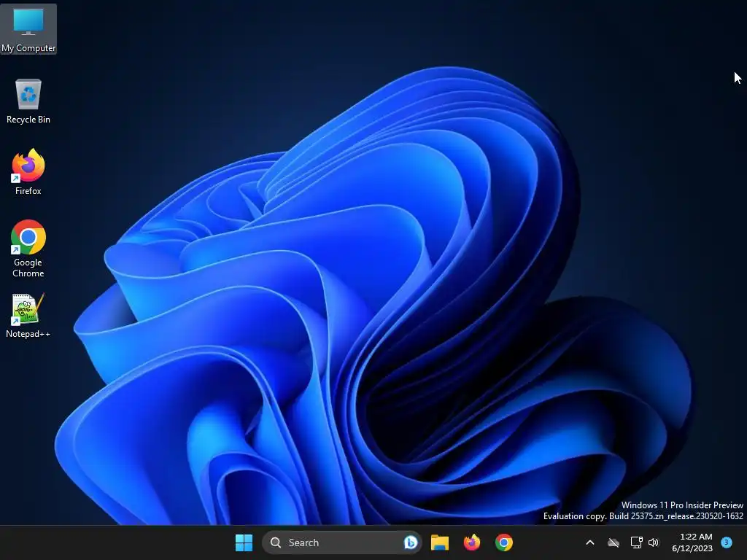Select the Recycle Bin desktop icon
This screenshot has height=560, width=747.
click(28, 101)
